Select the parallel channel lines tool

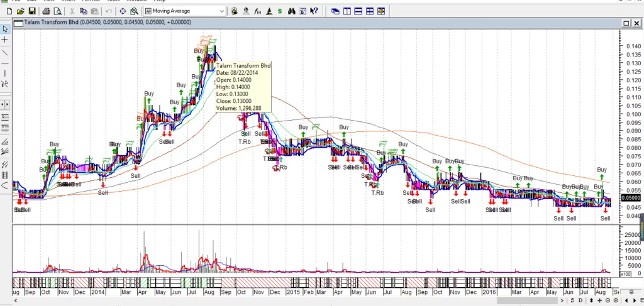(x=5, y=165)
